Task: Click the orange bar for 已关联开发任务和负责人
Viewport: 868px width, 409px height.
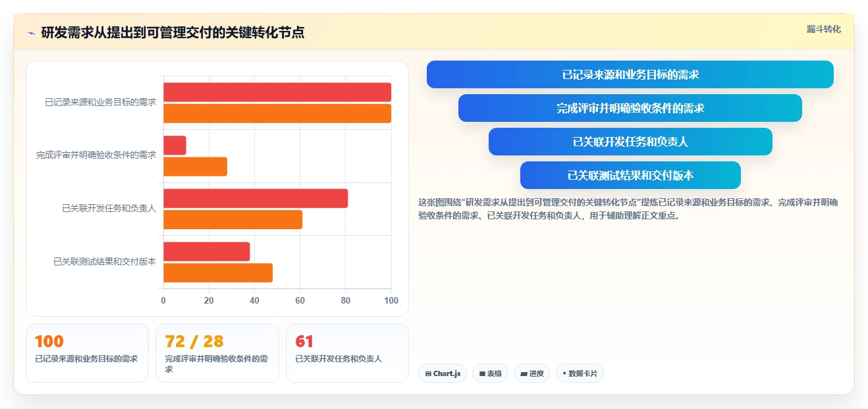Action: [232, 219]
